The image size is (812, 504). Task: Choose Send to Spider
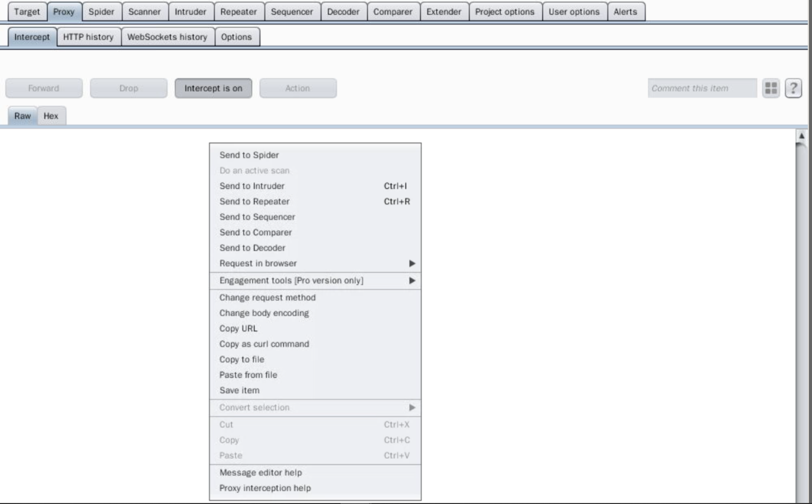315,155
